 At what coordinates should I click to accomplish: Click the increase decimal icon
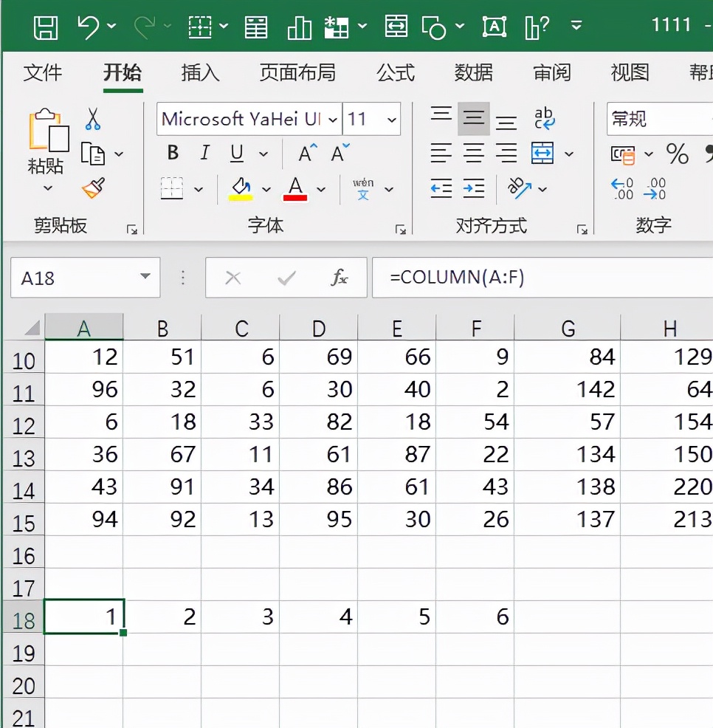point(622,188)
